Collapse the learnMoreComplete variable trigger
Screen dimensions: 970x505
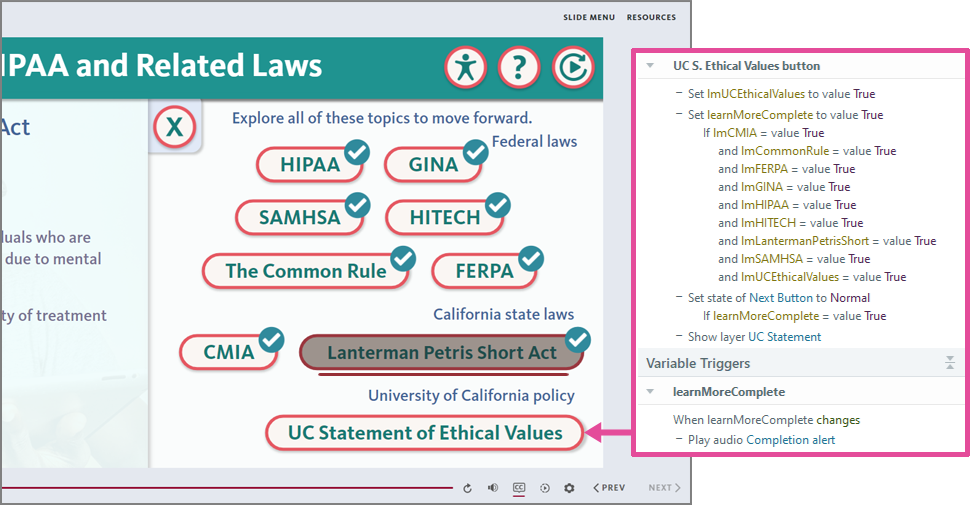click(650, 392)
